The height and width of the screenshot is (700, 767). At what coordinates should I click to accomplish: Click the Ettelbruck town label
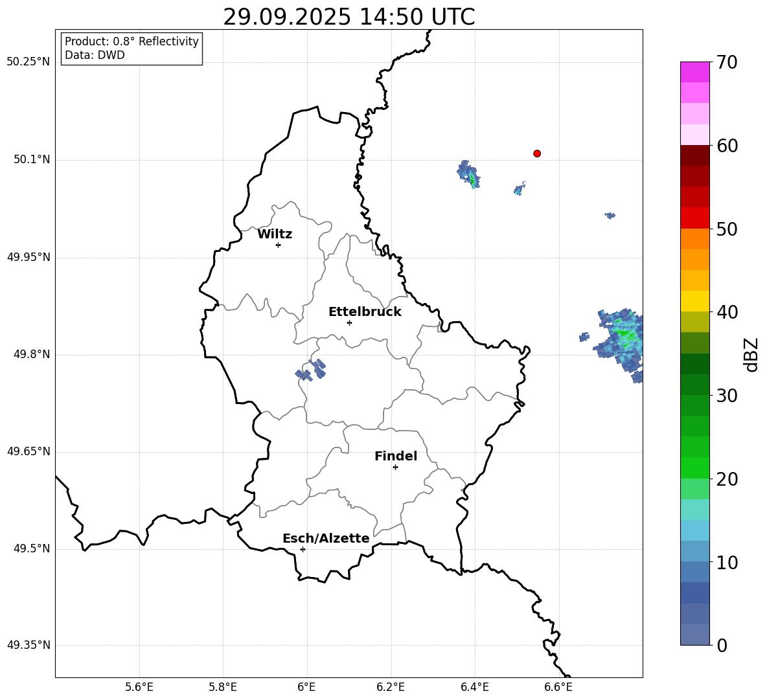pos(365,312)
